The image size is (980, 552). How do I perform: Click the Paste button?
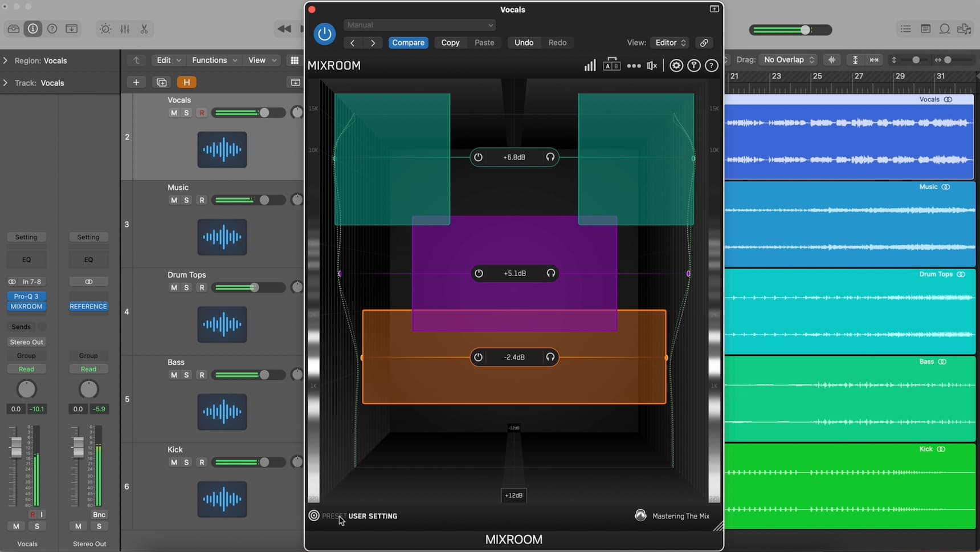click(x=484, y=43)
